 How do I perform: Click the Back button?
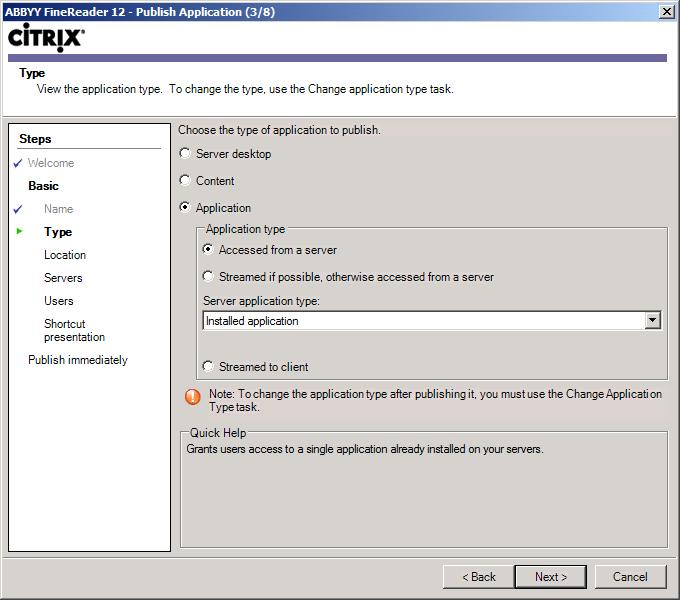click(x=479, y=577)
